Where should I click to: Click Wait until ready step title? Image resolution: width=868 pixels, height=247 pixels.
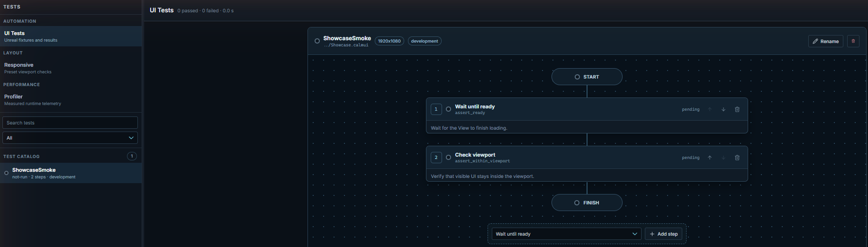pos(475,106)
